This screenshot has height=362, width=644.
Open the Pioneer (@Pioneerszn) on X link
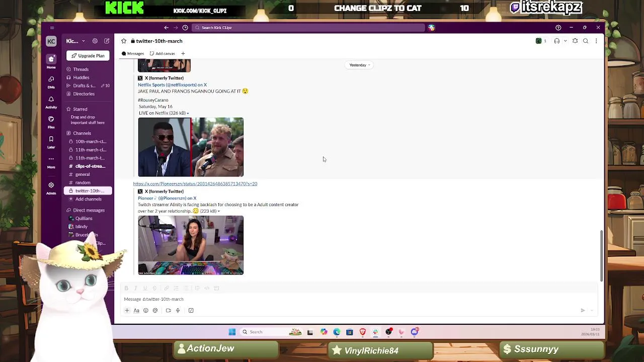(167, 198)
